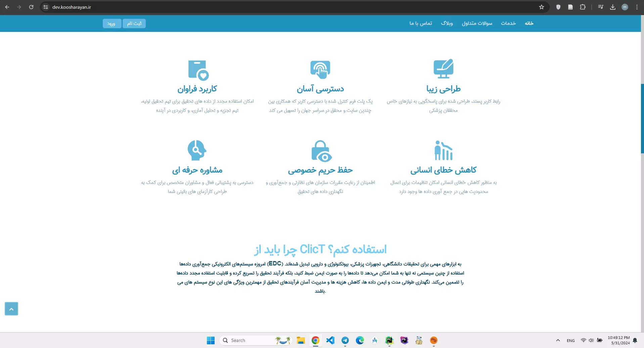
Task: Click the طراحی زیبا monitor-pen icon
Action: click(x=443, y=69)
